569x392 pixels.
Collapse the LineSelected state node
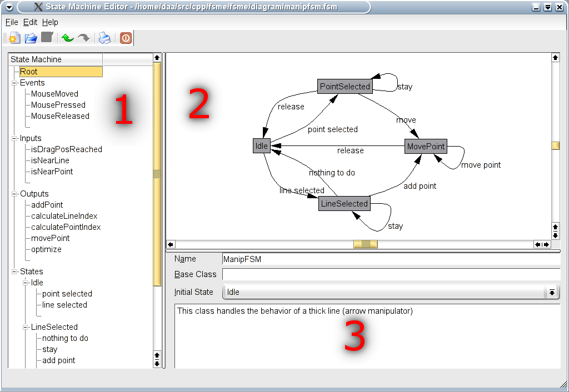tap(26, 327)
